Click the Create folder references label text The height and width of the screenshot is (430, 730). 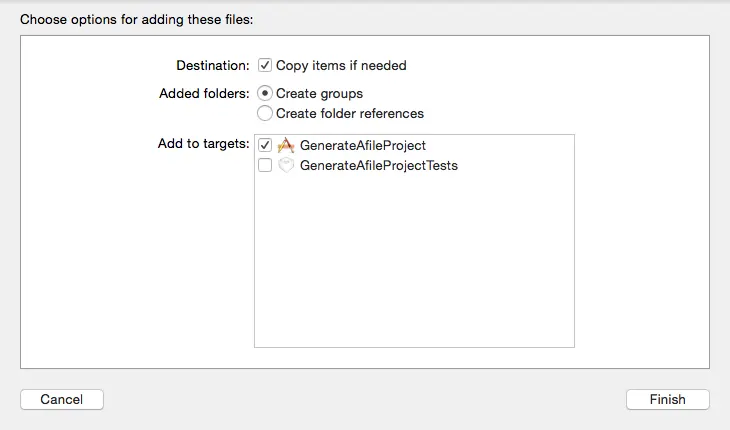pyautogui.click(x=350, y=114)
